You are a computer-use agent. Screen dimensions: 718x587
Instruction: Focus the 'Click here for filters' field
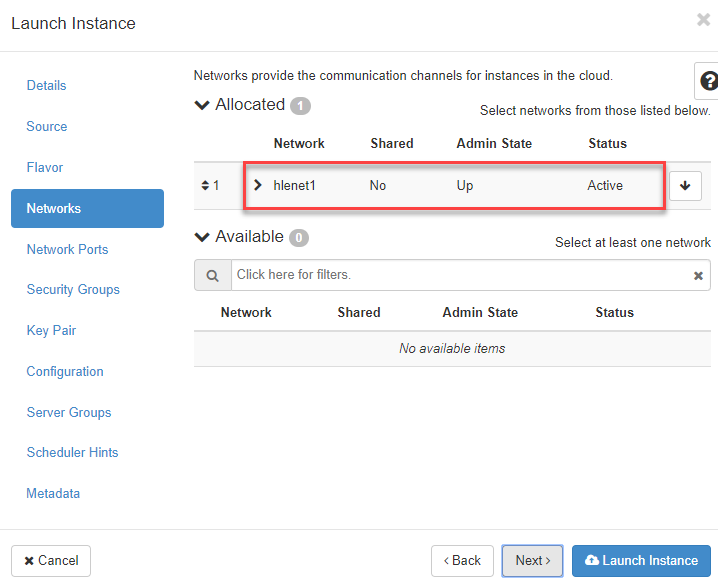[x=460, y=275]
